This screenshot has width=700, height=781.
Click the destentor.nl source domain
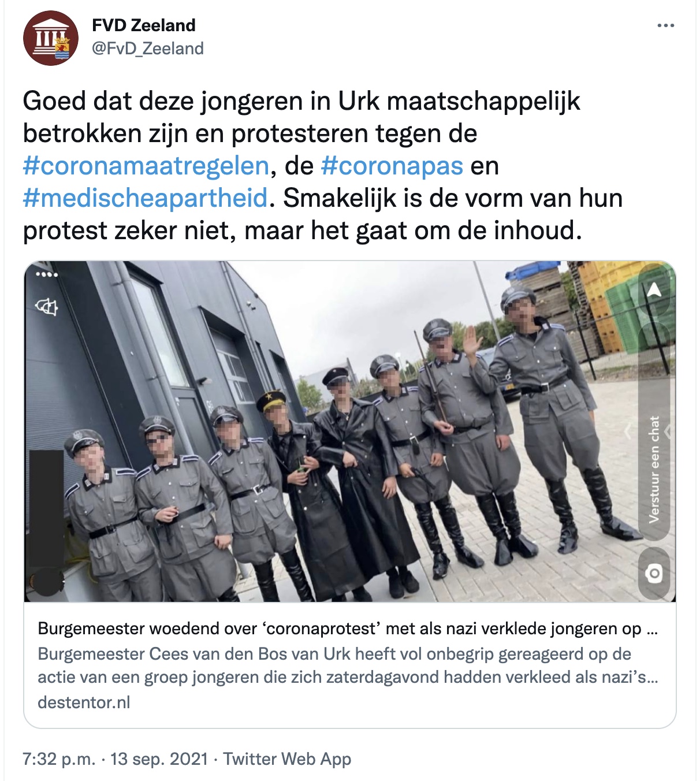84,702
